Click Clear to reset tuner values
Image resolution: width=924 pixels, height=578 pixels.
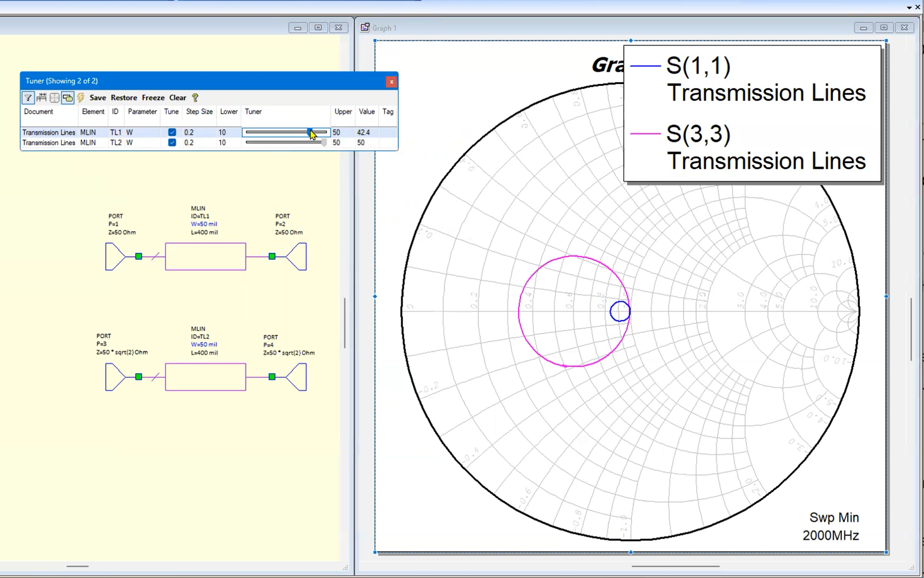(x=177, y=98)
